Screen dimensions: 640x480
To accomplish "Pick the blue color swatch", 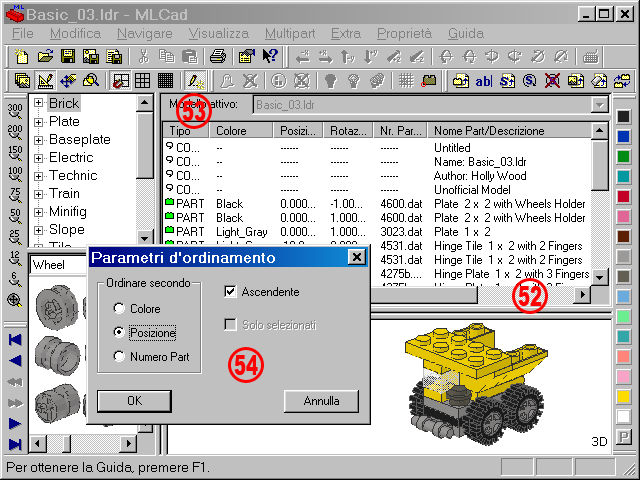I will point(623,137).
